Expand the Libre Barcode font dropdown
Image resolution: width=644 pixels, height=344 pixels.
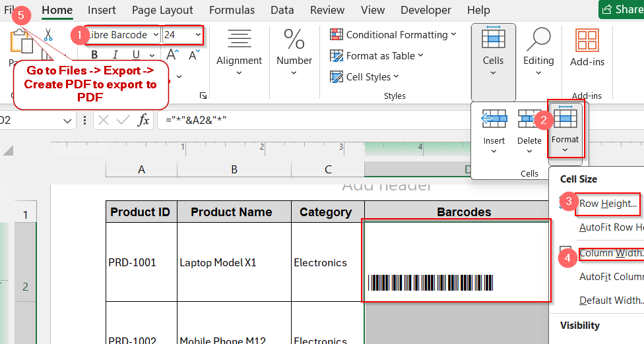pos(156,35)
